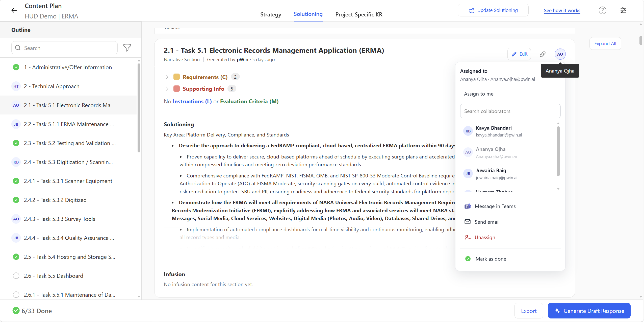Click the Expand All button
The height and width of the screenshot is (322, 644).
(605, 43)
